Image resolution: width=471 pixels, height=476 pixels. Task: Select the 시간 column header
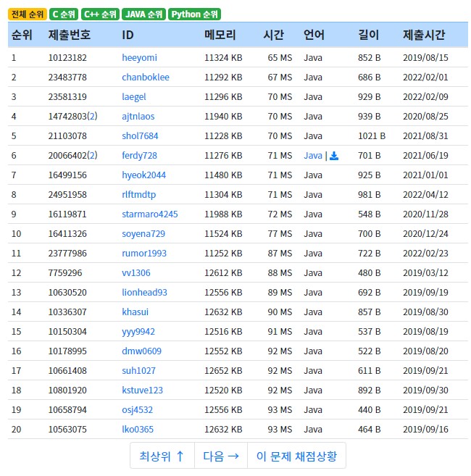point(273,35)
